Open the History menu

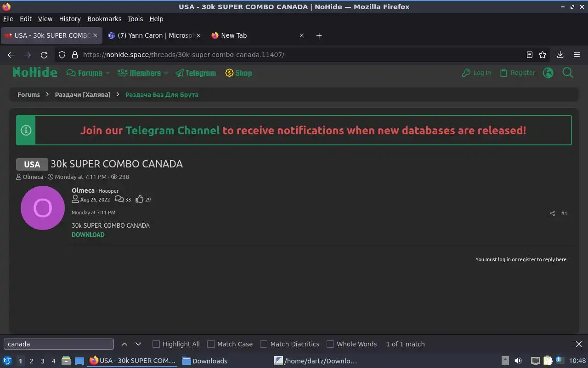coord(70,19)
